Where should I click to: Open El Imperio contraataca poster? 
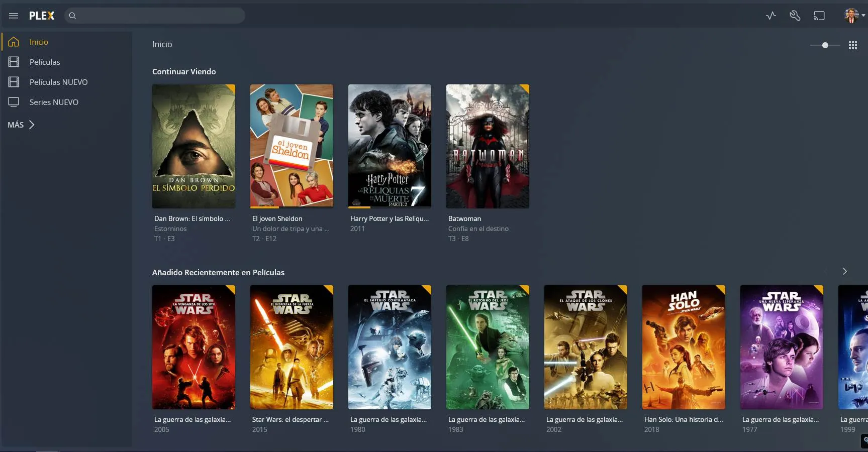click(x=390, y=347)
